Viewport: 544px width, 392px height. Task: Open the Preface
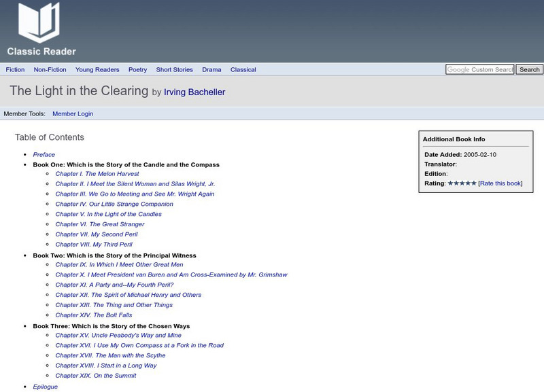44,155
